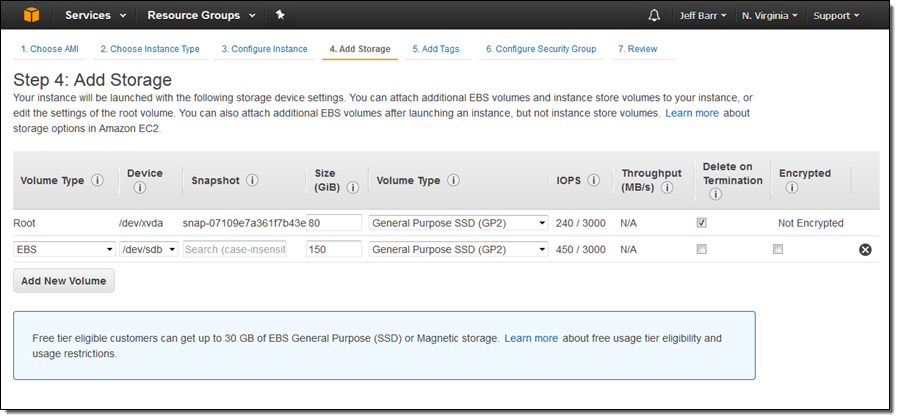Viewport: 900px width, 420px height.
Task: Open the notifications bell icon
Action: (654, 16)
